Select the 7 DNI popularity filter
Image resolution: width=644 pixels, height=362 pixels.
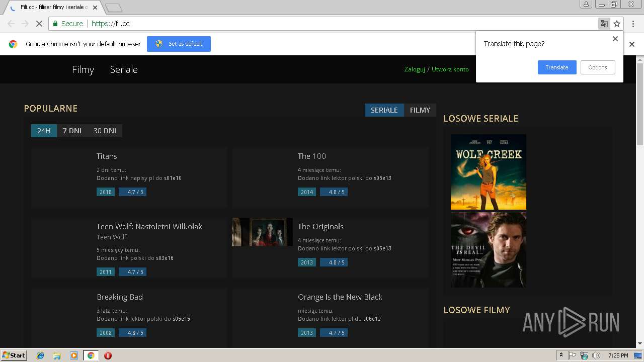(x=72, y=131)
